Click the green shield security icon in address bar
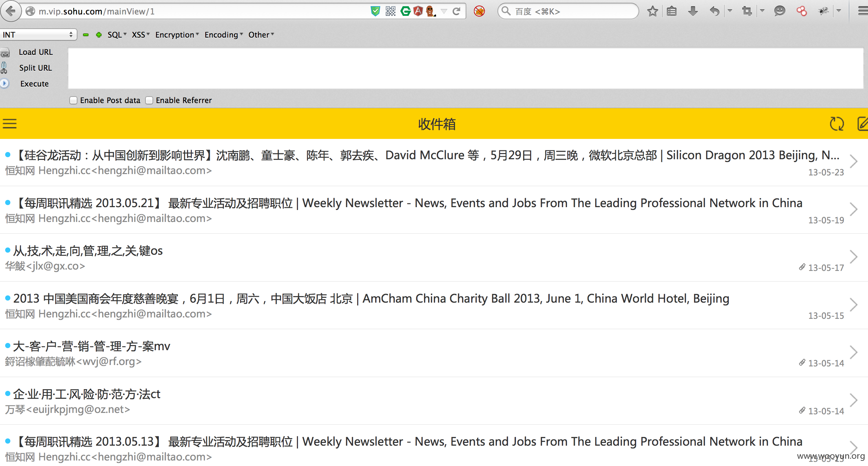Image resolution: width=868 pixels, height=466 pixels. tap(375, 11)
